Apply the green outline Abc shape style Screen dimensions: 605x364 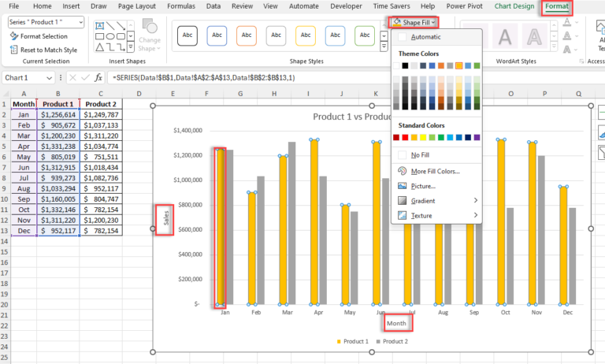tap(365, 35)
